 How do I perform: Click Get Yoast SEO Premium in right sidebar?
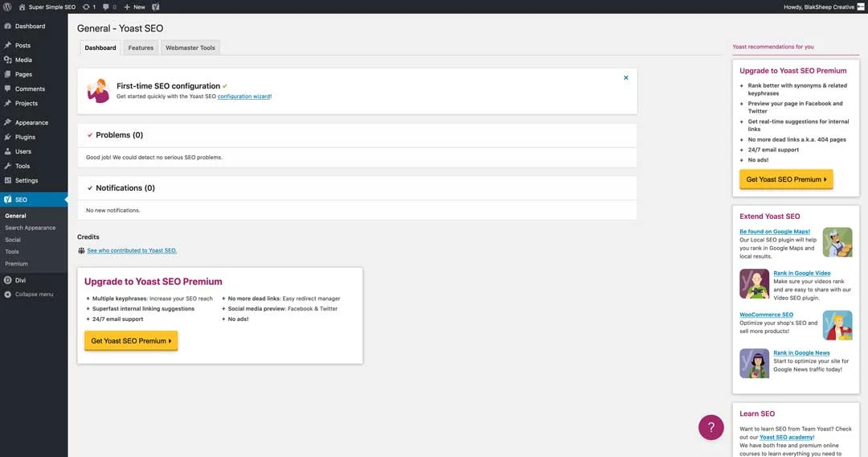[x=786, y=179]
